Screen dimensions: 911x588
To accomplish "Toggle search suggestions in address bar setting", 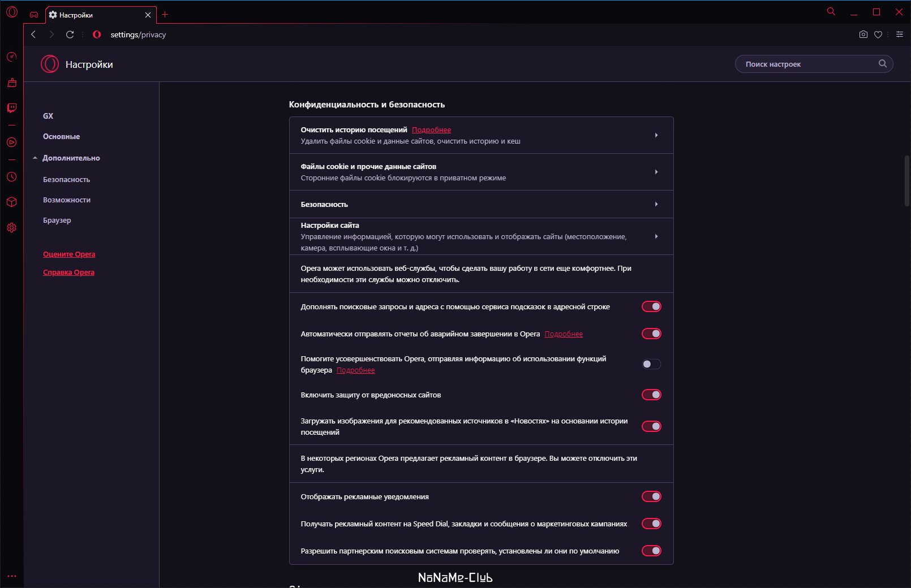I will point(651,306).
